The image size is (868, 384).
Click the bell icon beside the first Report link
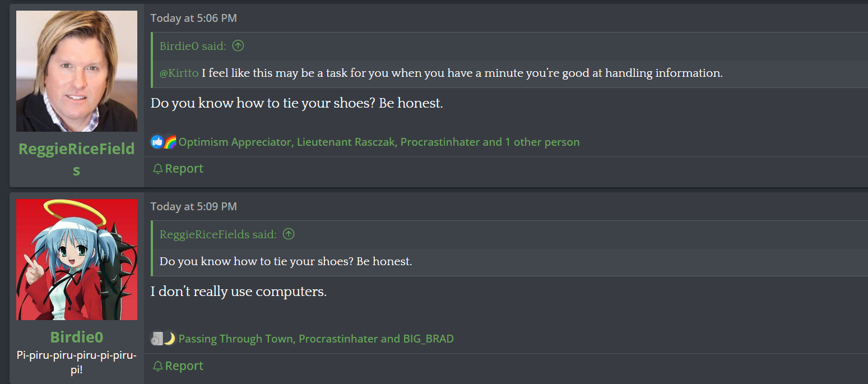[x=158, y=169]
